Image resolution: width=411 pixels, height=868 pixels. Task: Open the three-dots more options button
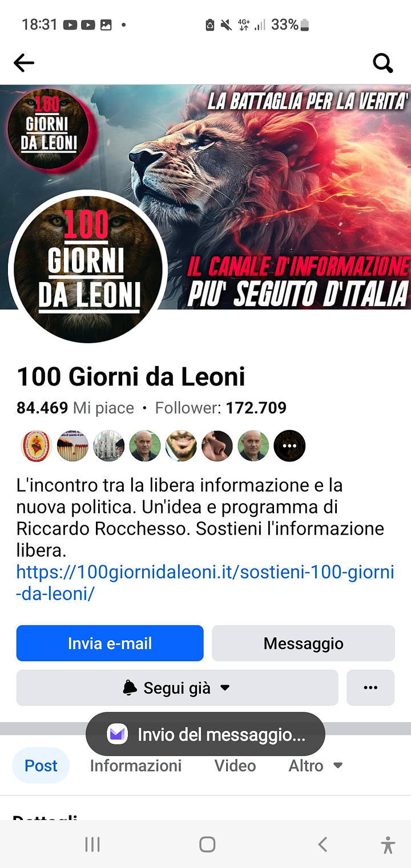(370, 688)
